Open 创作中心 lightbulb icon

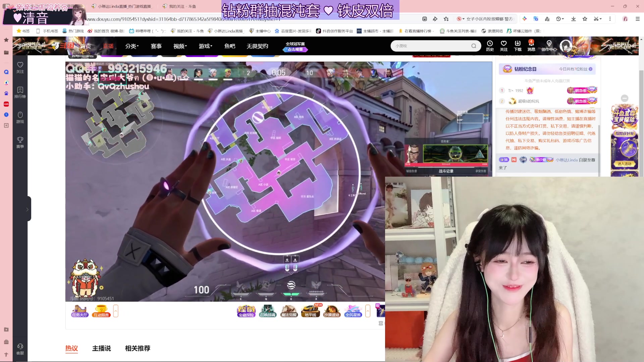[x=549, y=46]
